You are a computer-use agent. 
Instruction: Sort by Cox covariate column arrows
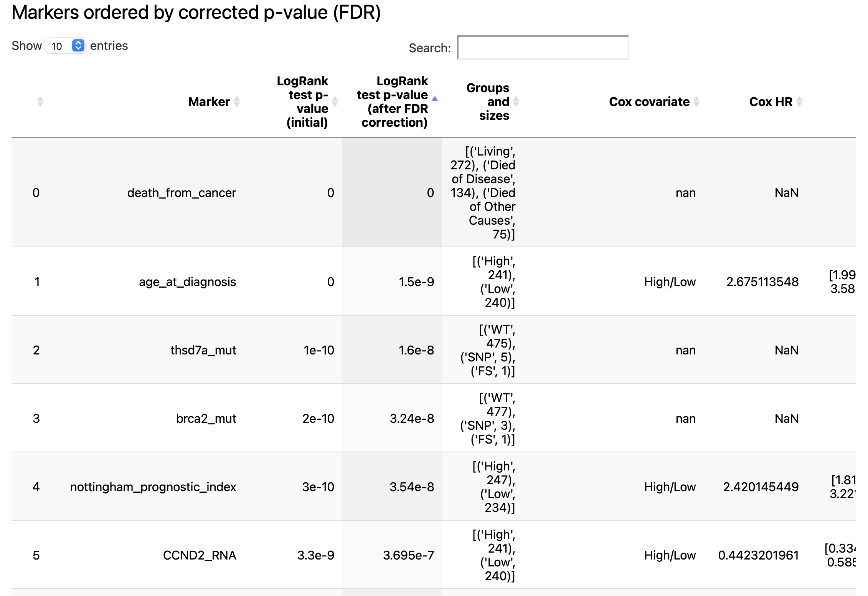click(696, 102)
